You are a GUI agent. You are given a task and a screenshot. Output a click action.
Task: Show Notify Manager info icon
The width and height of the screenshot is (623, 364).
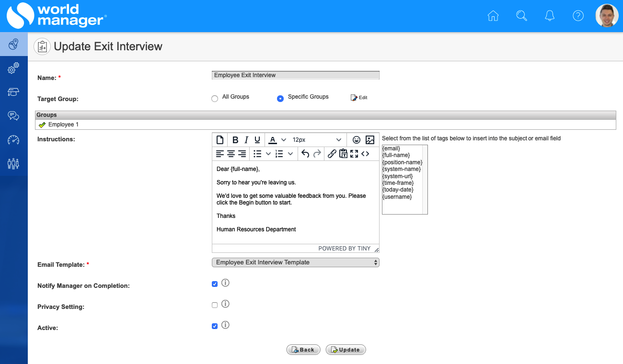[225, 283]
